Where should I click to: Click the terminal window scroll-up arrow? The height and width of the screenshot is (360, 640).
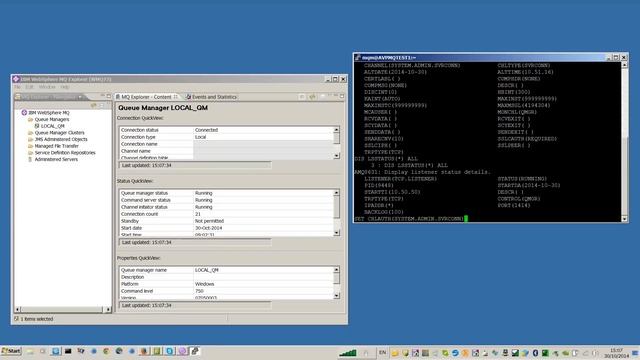click(624, 65)
